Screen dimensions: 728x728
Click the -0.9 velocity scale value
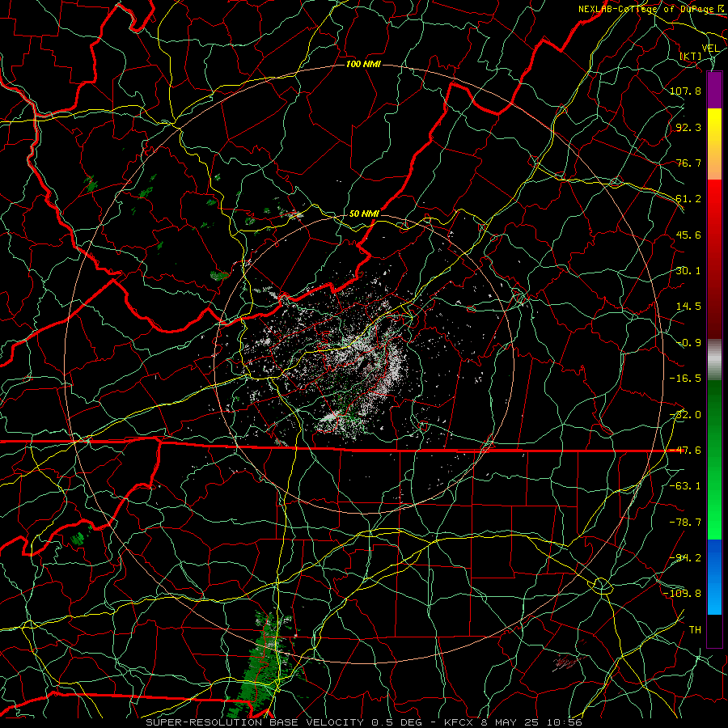tap(688, 343)
